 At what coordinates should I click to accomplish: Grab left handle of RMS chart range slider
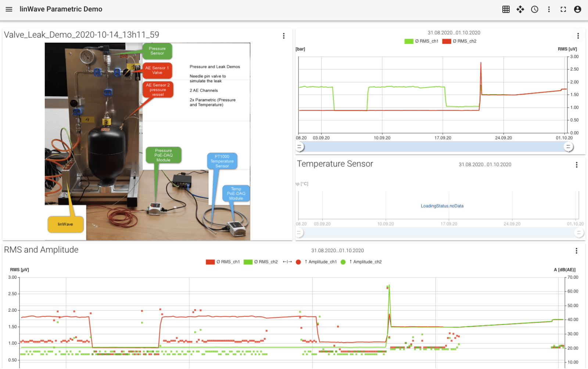[x=300, y=147]
